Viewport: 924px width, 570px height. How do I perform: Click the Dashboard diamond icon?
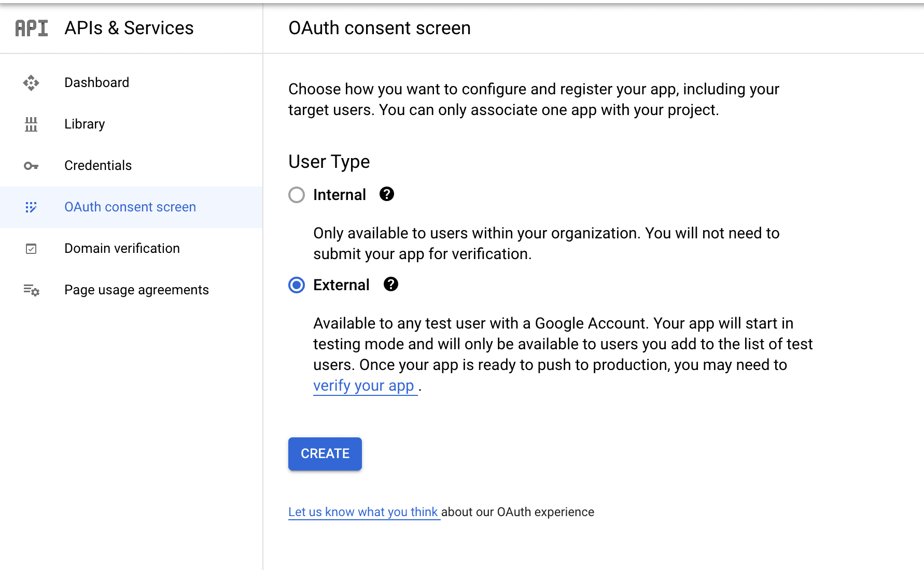31,83
